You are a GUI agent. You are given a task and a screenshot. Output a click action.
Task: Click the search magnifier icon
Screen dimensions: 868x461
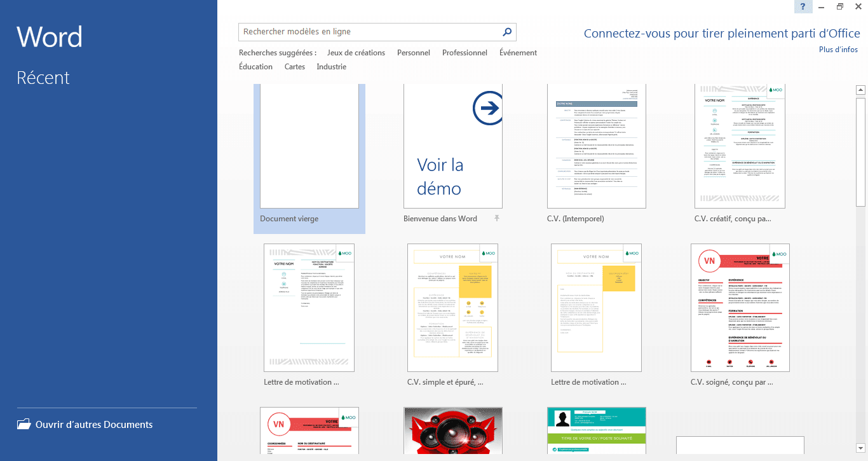[507, 32]
